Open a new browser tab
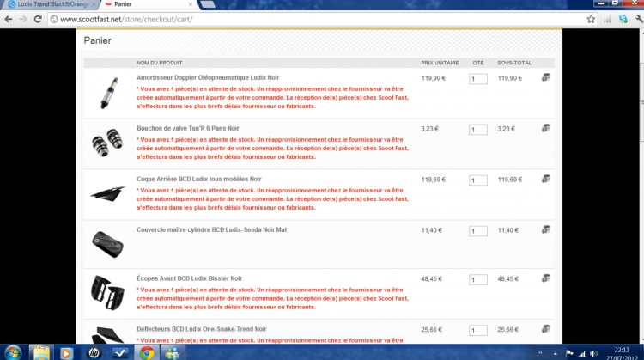This screenshot has height=360, width=644. click(x=208, y=4)
